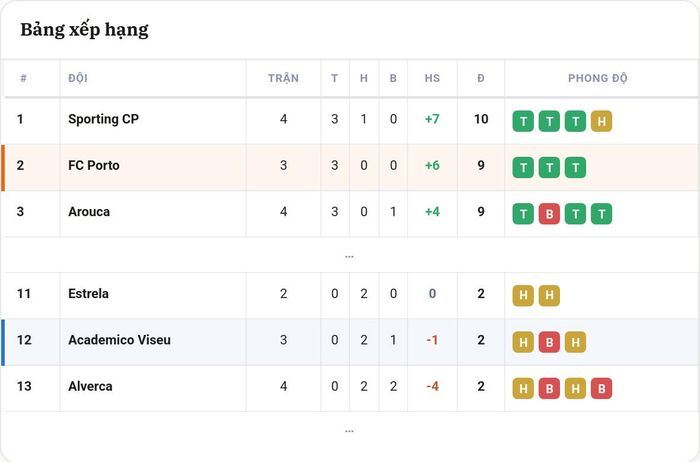Open FC Porto team link
This screenshot has height=462, width=700.
coord(94,166)
